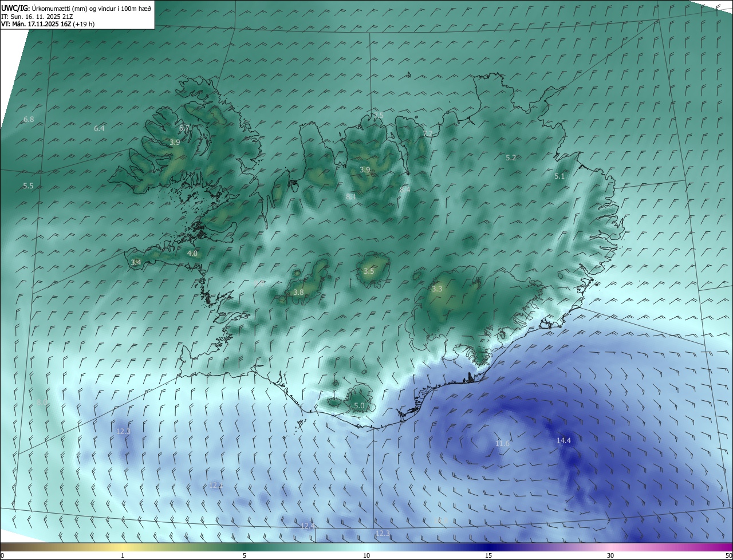Click the 6.7 value label on the map
This screenshot has width=733, height=560.
(184, 128)
